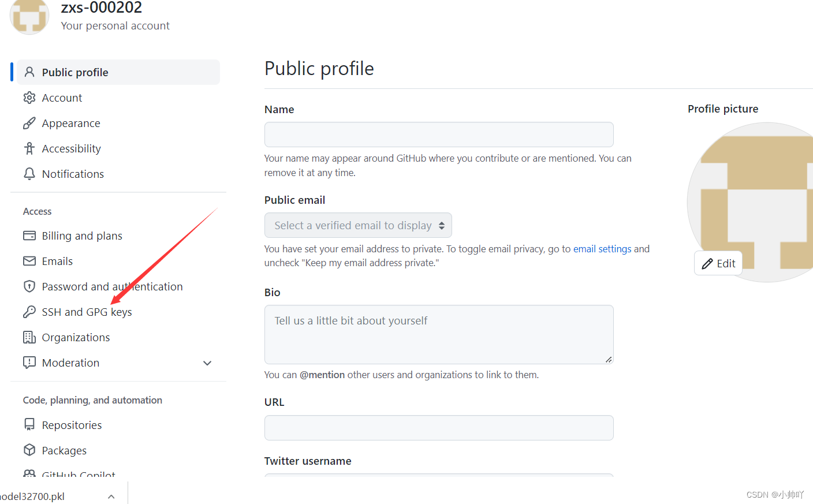Click the SSH and GPG keys key icon
This screenshot has width=813, height=504.
(29, 312)
